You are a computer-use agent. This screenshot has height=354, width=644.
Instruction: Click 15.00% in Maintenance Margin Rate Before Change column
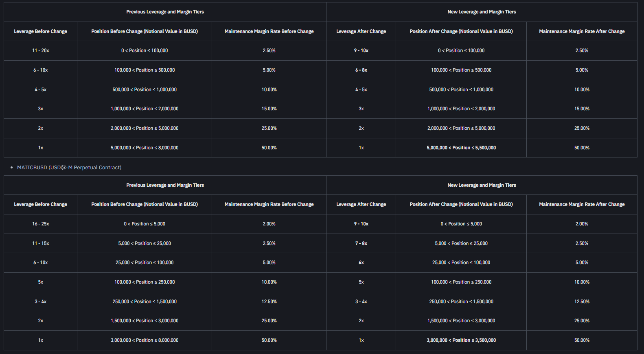(x=269, y=109)
